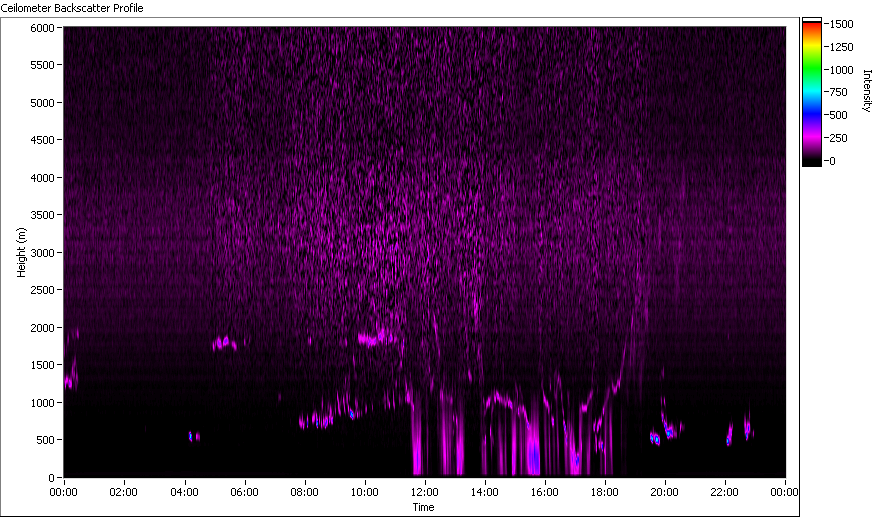This screenshot has width=876, height=517.
Task: Click the 22:00 time tick label
Action: [x=725, y=492]
